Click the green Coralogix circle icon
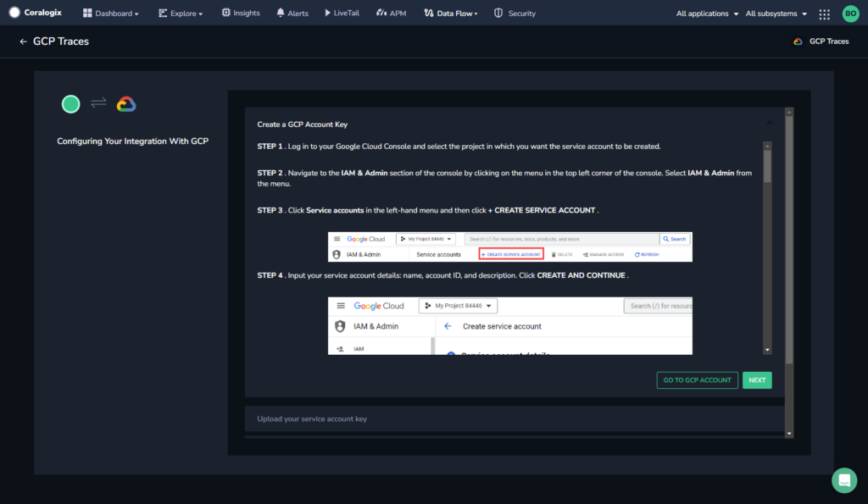 pos(71,104)
